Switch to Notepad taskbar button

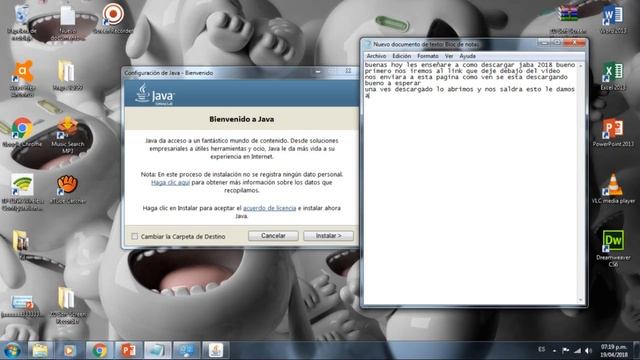coord(157,350)
